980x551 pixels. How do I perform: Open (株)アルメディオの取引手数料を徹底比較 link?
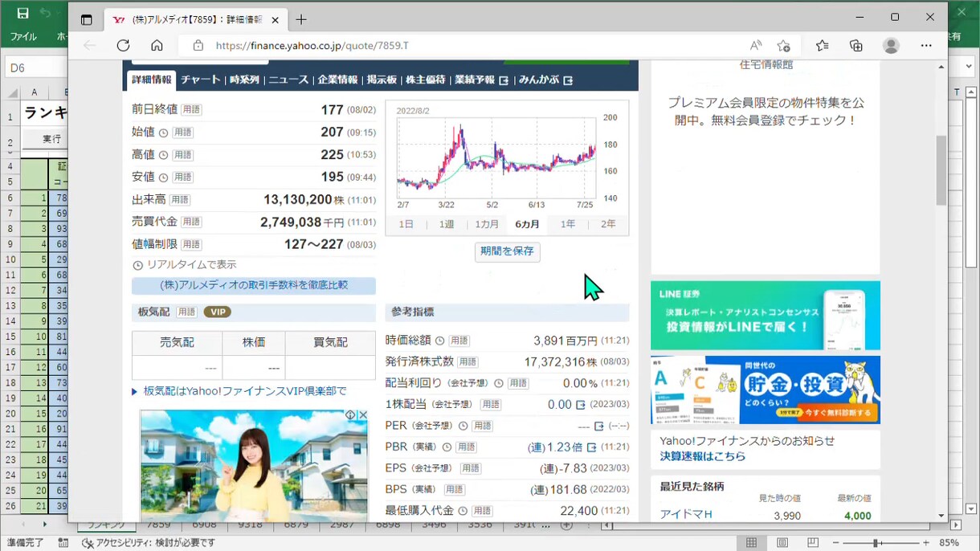pyautogui.click(x=254, y=285)
